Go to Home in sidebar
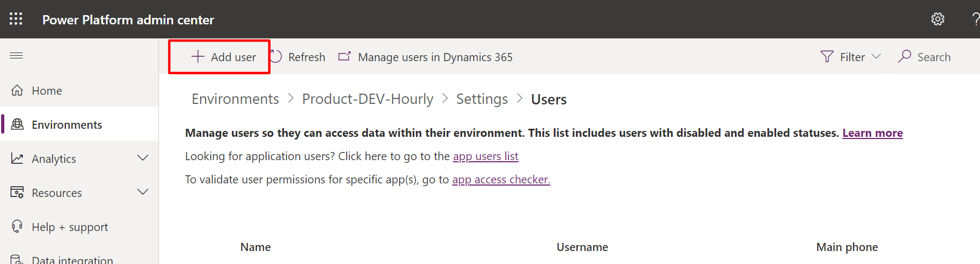This screenshot has width=980, height=264. click(47, 91)
